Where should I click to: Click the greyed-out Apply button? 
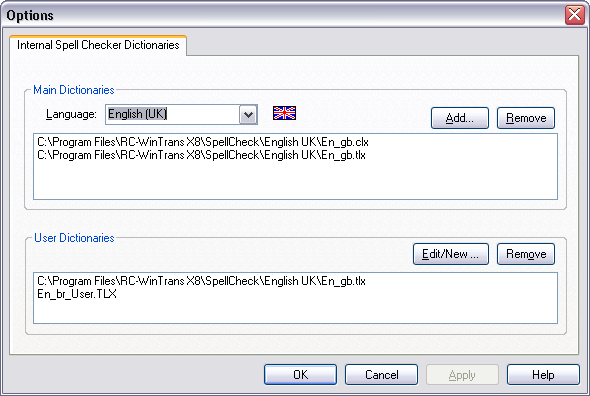[462, 375]
